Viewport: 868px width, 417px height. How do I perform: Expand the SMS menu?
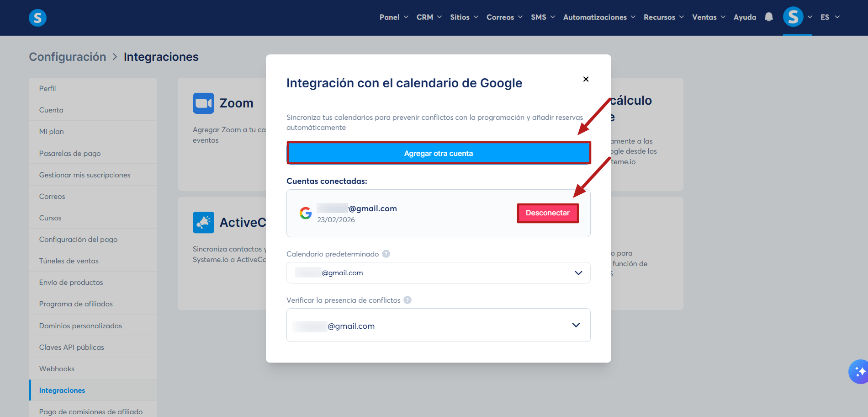(x=543, y=17)
